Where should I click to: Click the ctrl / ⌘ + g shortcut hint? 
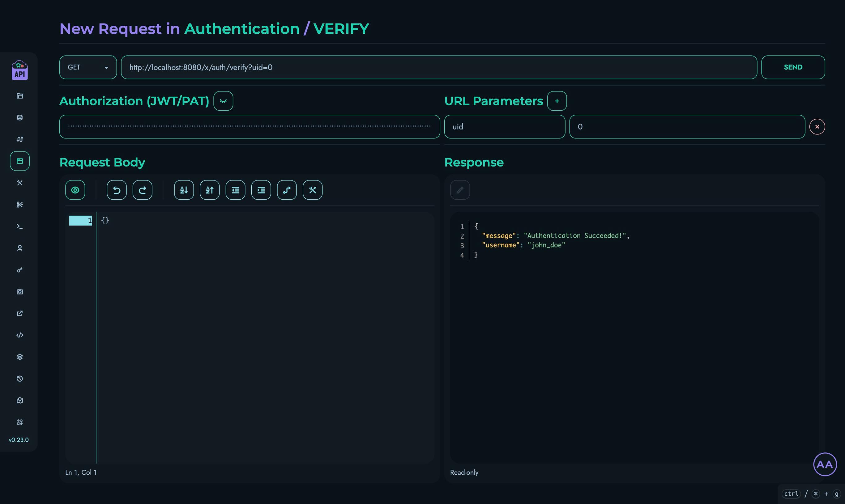[811, 494]
